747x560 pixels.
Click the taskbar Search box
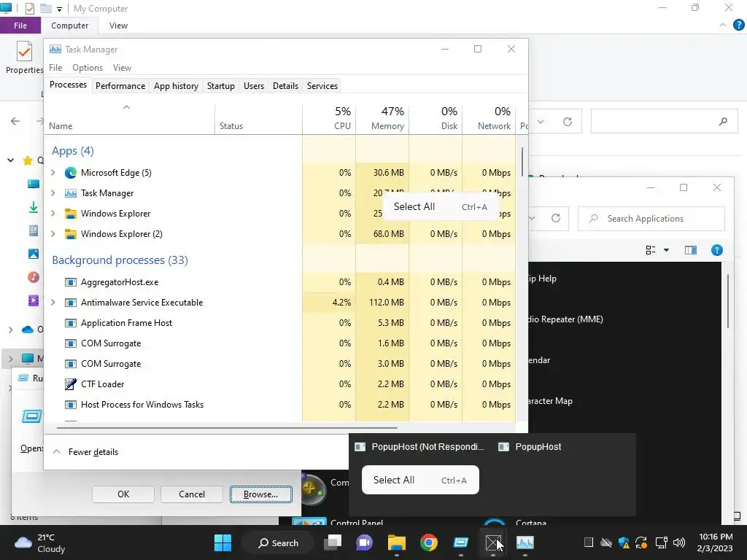(278, 542)
